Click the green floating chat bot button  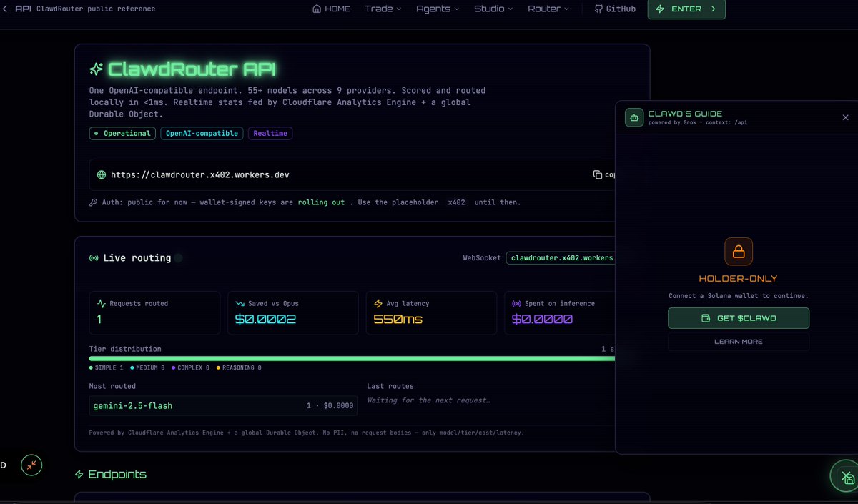click(x=847, y=477)
